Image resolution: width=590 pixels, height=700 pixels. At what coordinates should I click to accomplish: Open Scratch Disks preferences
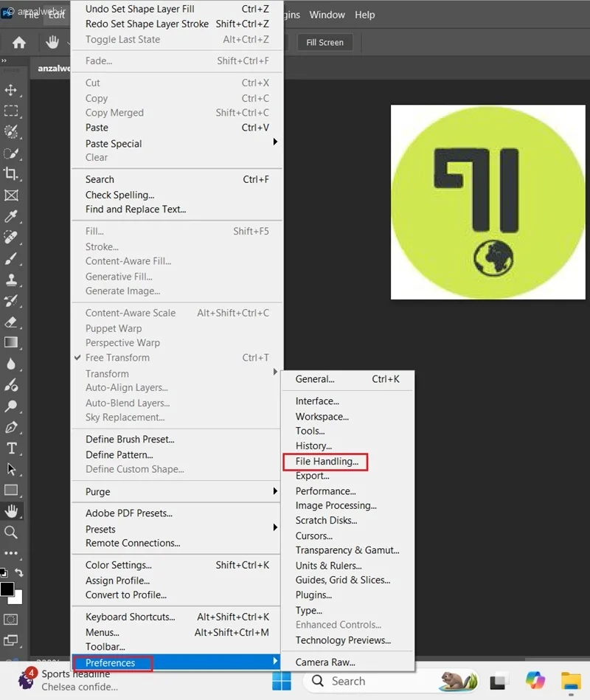coord(347,520)
